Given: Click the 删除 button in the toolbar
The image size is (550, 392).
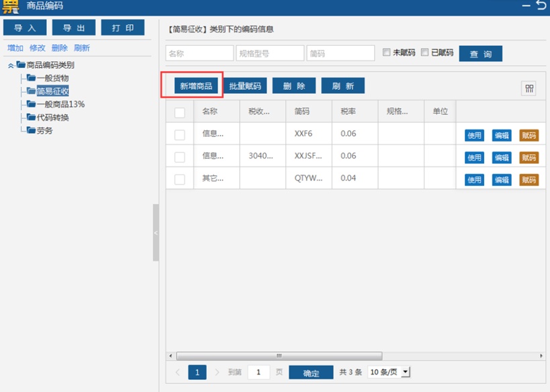Looking at the screenshot, I should [x=294, y=86].
